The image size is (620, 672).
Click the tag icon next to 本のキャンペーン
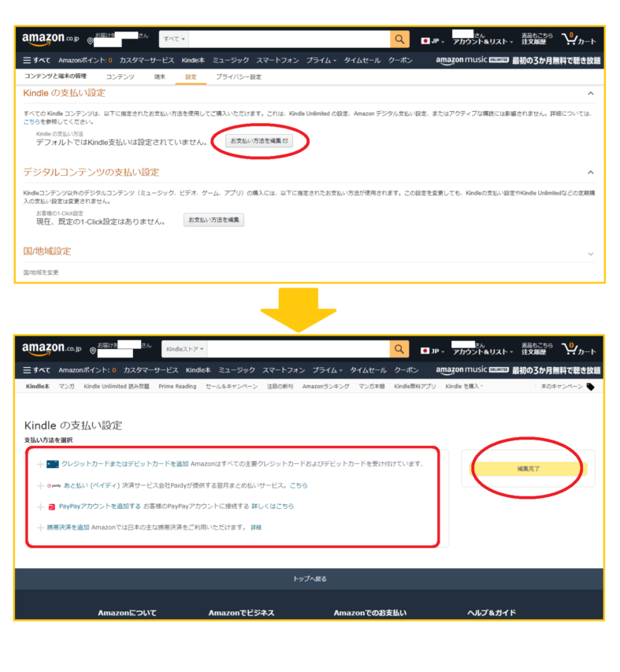click(x=590, y=387)
